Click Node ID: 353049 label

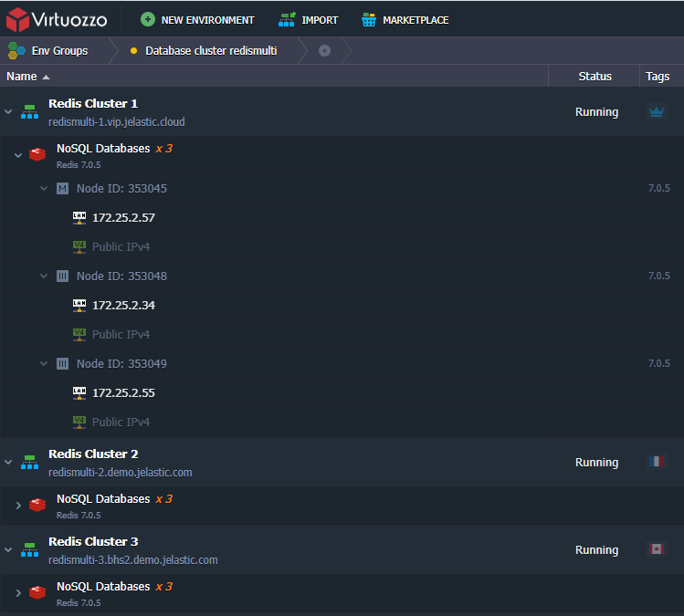(121, 364)
